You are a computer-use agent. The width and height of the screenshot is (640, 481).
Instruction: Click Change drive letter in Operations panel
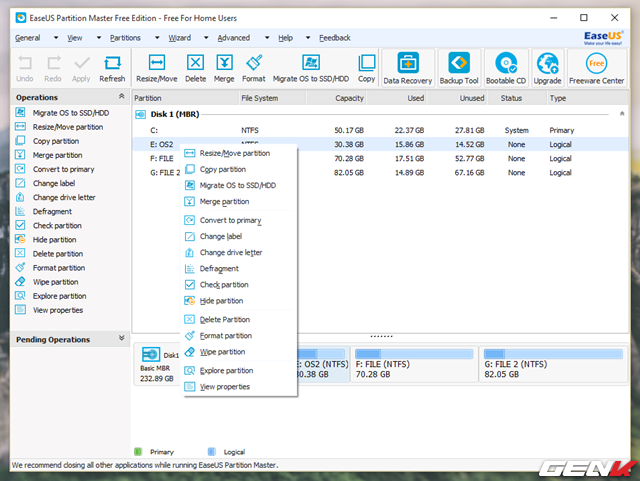[64, 198]
